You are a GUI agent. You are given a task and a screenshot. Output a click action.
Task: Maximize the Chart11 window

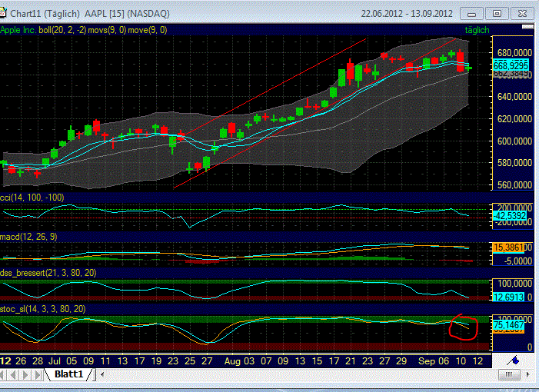click(x=497, y=14)
